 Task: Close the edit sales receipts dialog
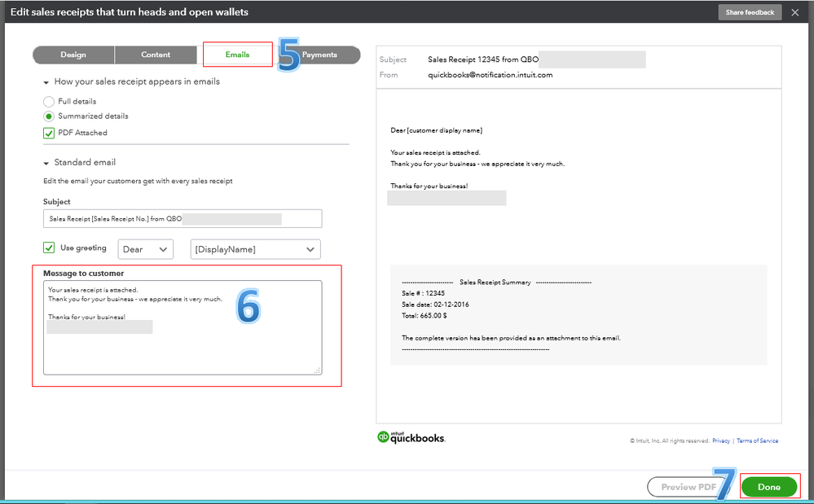click(x=794, y=12)
